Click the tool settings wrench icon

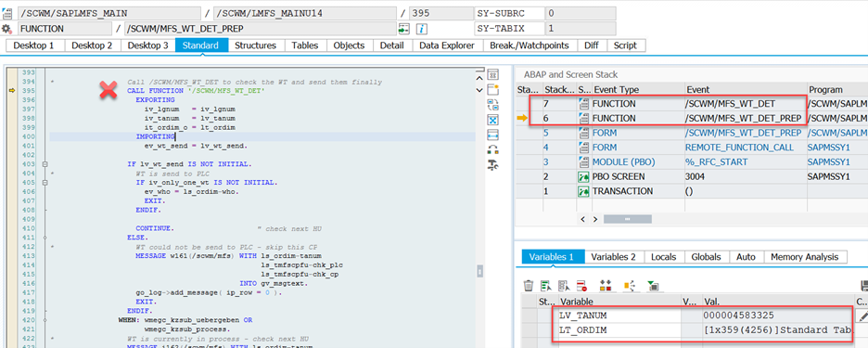[492, 164]
